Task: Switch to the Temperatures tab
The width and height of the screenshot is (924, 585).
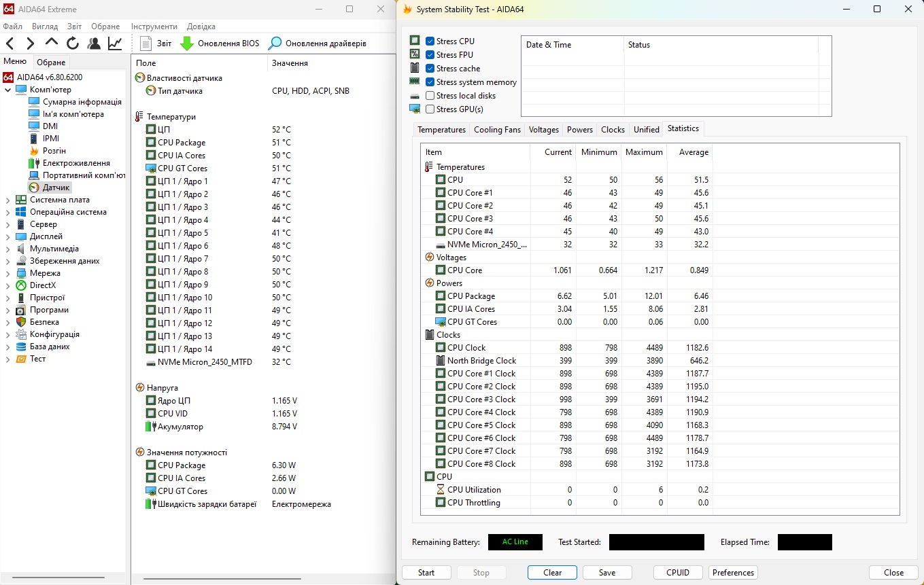Action: [x=442, y=130]
